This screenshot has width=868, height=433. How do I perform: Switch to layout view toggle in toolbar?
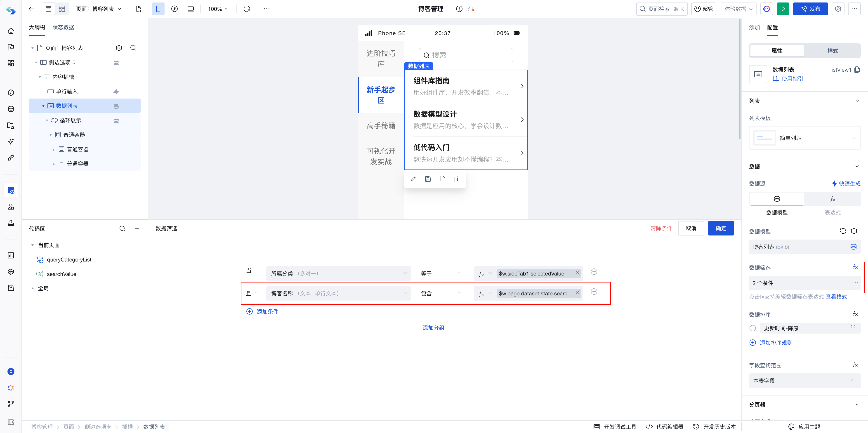(x=62, y=9)
